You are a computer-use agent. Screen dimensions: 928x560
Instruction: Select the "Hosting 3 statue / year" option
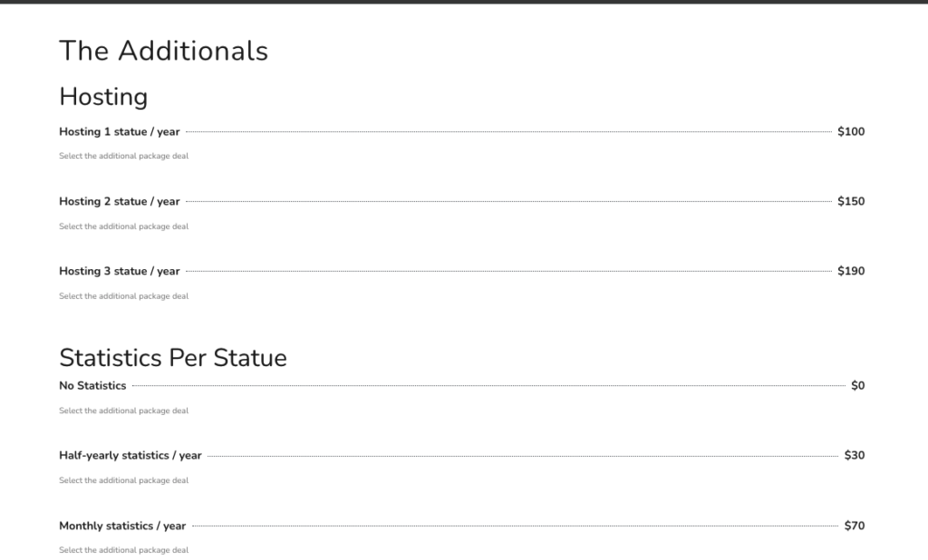tap(120, 271)
